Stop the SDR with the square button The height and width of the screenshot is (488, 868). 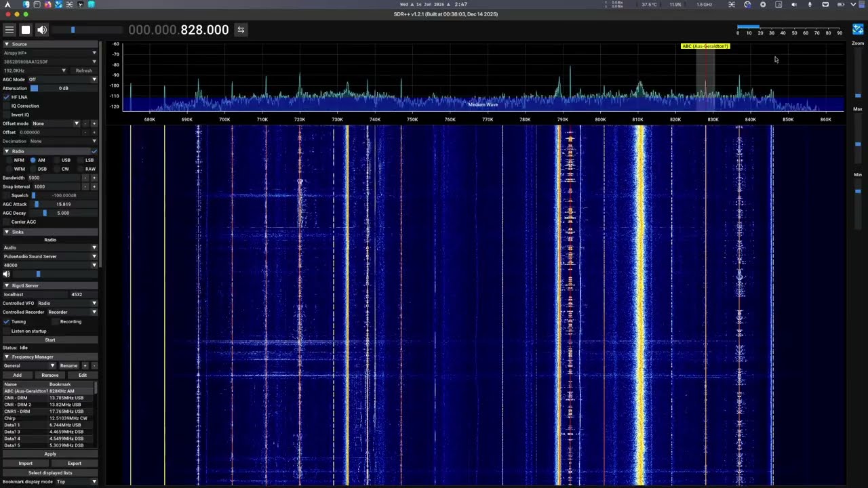tap(26, 30)
